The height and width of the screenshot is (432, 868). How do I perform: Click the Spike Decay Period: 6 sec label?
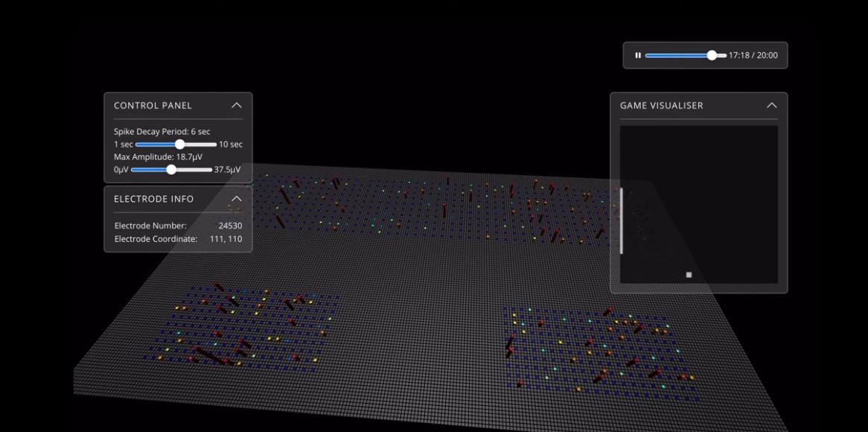[x=162, y=132]
